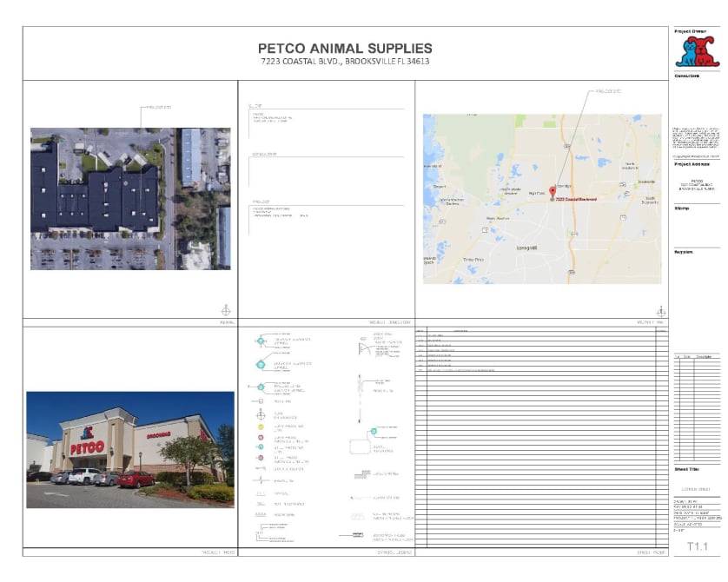Click the Project Address heading in title block
728x582 pixels.
tap(692, 164)
